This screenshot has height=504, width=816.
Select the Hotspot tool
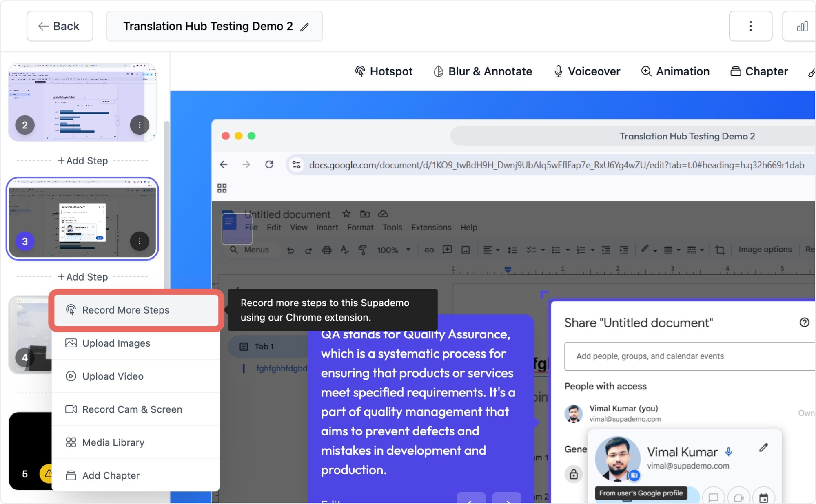coord(384,71)
